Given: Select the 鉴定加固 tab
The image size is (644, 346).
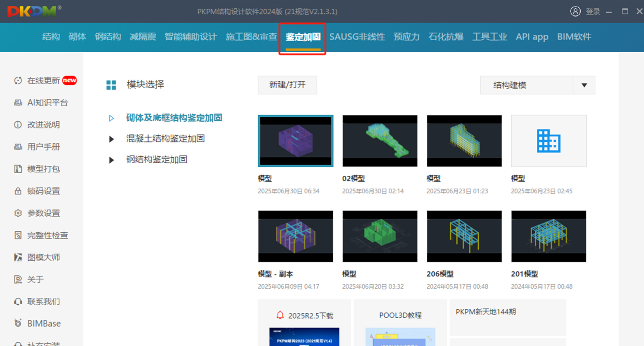Looking at the screenshot, I should (303, 37).
